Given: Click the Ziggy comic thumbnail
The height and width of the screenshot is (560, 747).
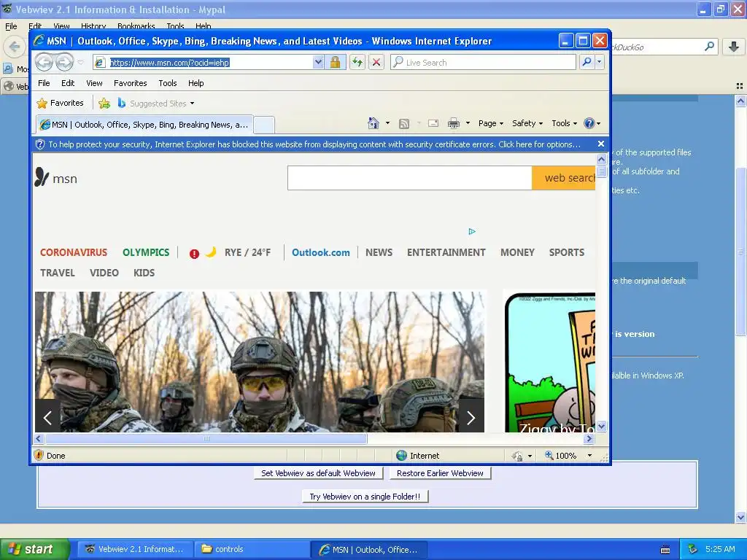Looking at the screenshot, I should click(x=550, y=362).
